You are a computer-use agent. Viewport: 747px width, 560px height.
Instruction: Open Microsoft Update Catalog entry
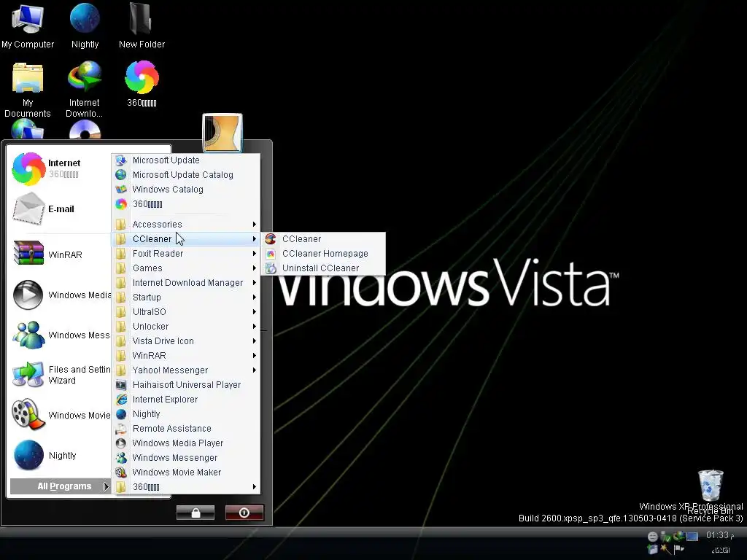coord(187,175)
